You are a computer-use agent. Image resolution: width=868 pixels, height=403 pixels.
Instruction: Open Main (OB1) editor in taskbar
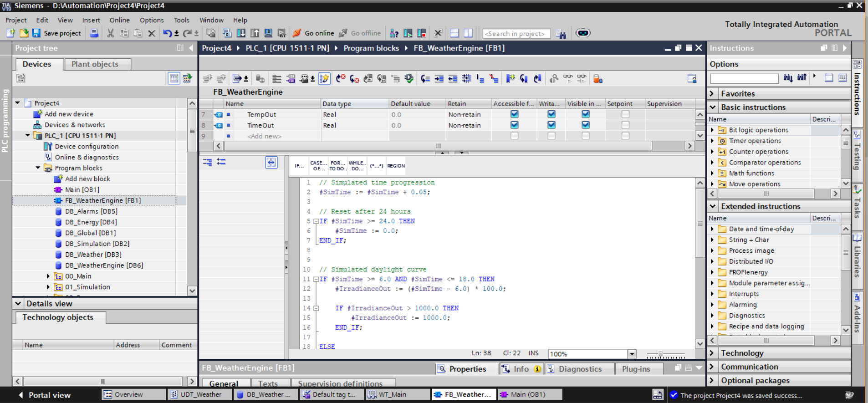(x=530, y=394)
